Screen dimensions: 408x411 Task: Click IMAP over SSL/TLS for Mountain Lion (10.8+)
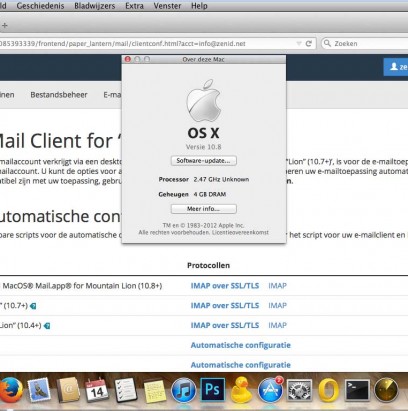pos(225,286)
